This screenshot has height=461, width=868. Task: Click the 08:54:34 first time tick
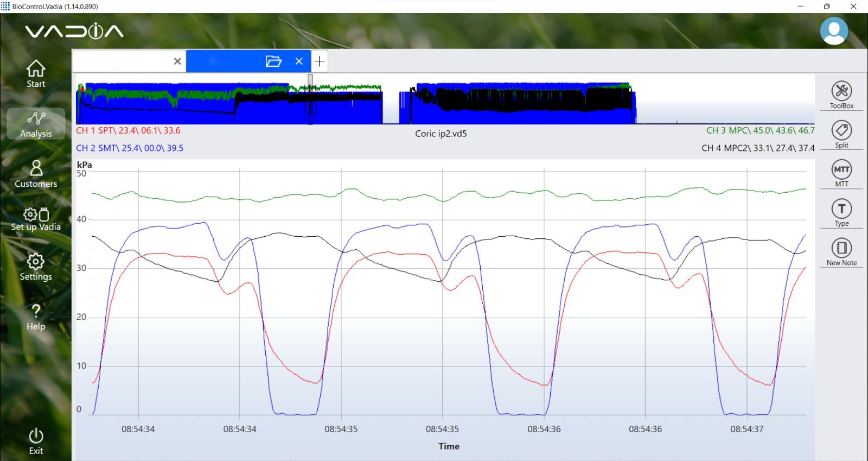pyautogui.click(x=138, y=429)
